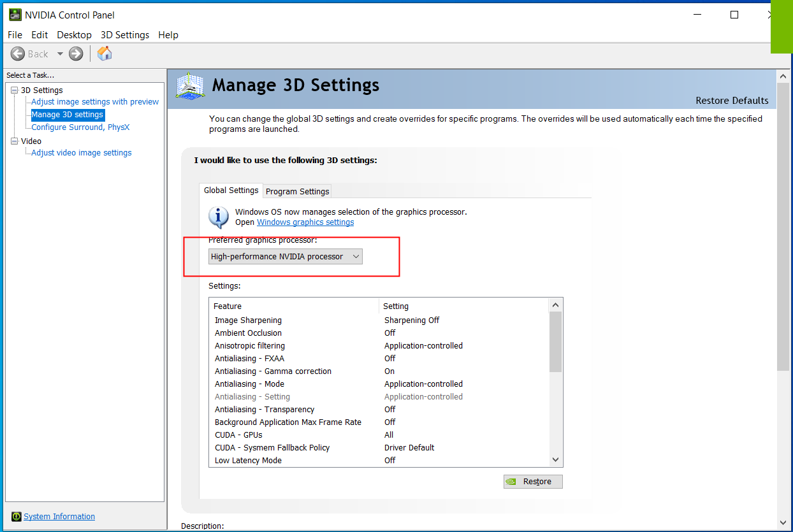Select the Antialiasing - Transparency feature row
The width and height of the screenshot is (793, 532).
point(379,410)
